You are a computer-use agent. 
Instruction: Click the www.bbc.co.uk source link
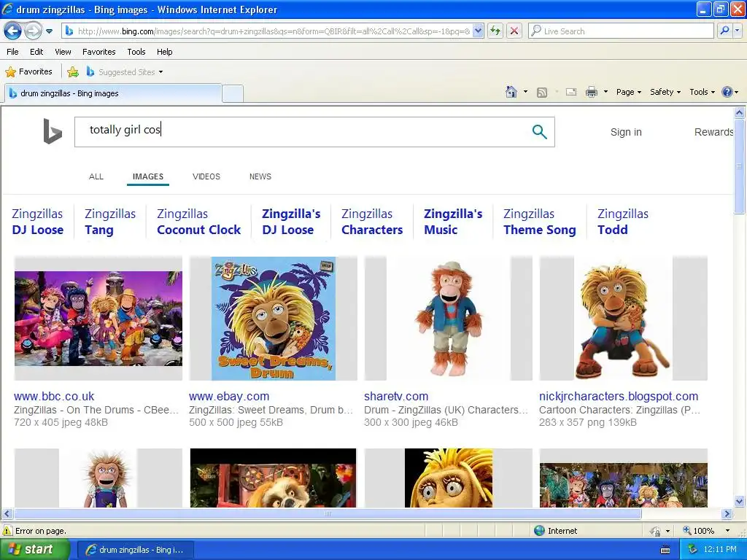click(x=54, y=396)
